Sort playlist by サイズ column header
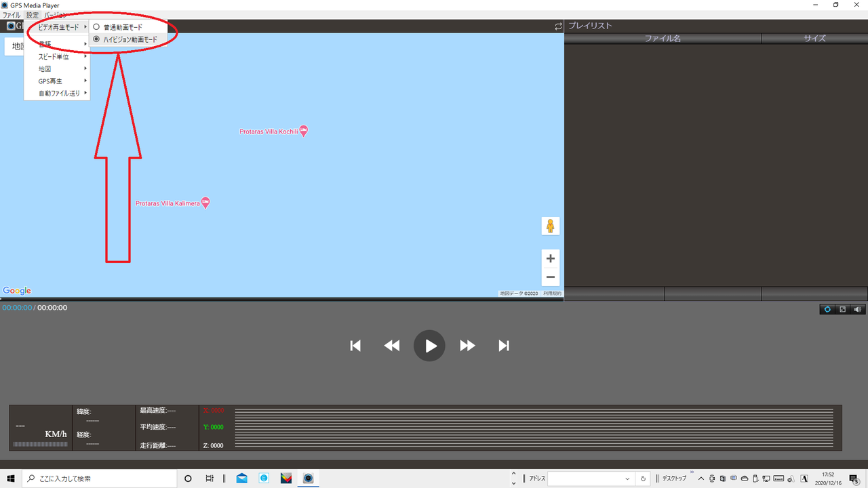The height and width of the screenshot is (488, 868). 814,39
